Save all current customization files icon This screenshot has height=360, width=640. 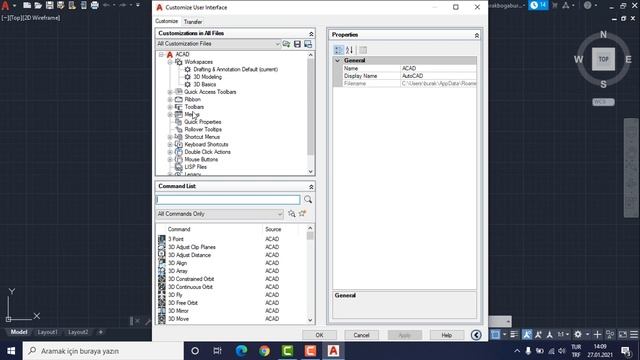297,44
